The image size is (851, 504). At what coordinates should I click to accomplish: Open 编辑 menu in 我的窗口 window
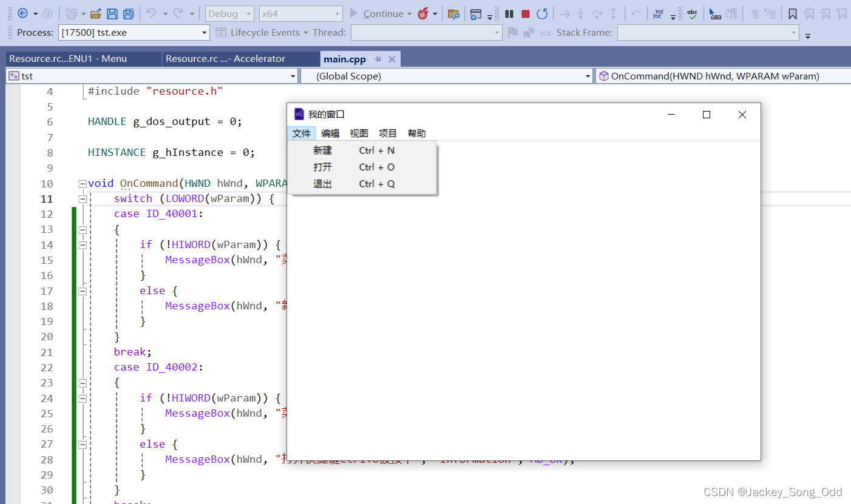tap(330, 133)
